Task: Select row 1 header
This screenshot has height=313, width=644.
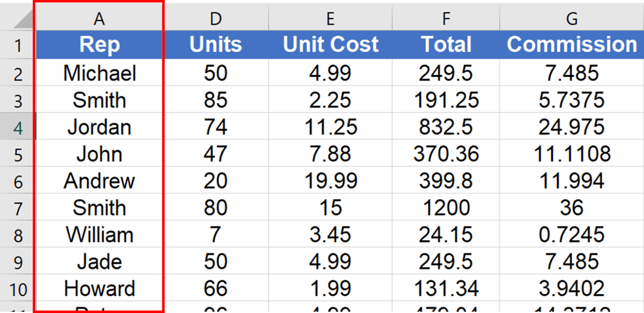Action: (17, 44)
